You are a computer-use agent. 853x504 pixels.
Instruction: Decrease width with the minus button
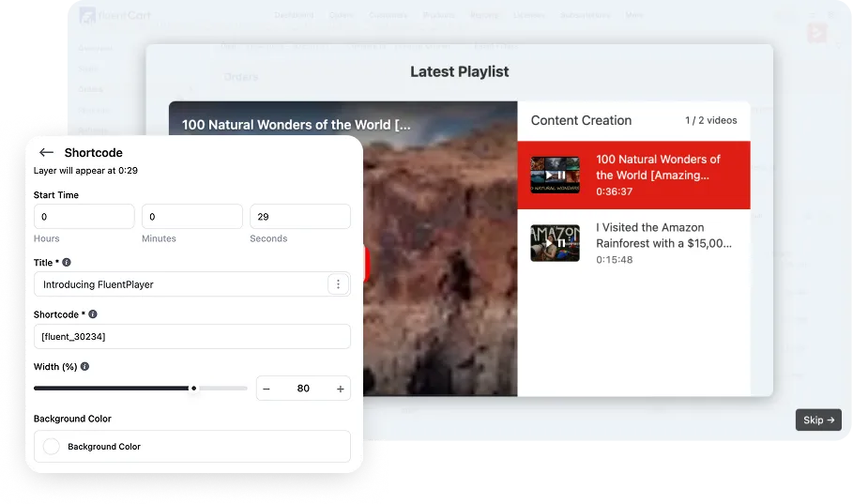pos(267,389)
